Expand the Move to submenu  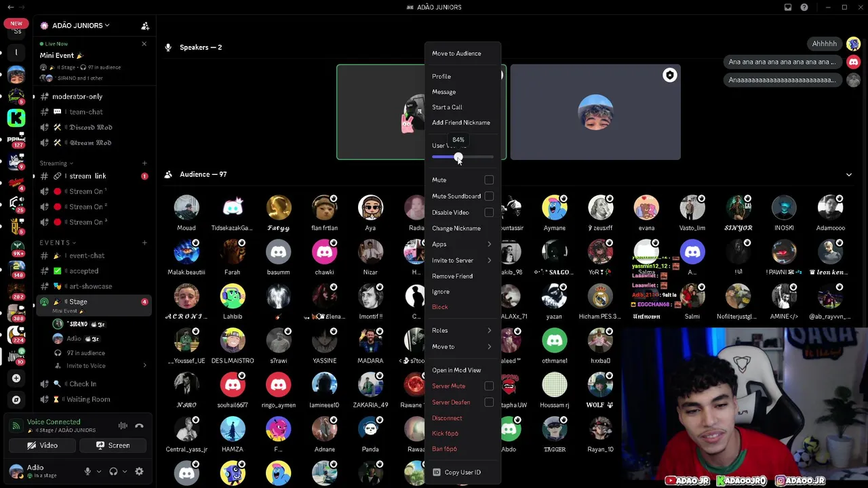click(462, 347)
